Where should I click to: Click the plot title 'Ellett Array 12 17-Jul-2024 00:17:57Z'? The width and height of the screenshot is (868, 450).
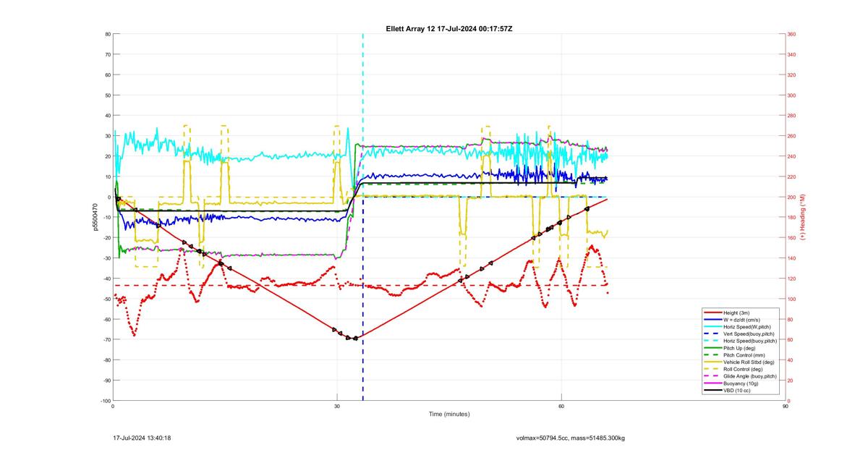pyautogui.click(x=449, y=28)
